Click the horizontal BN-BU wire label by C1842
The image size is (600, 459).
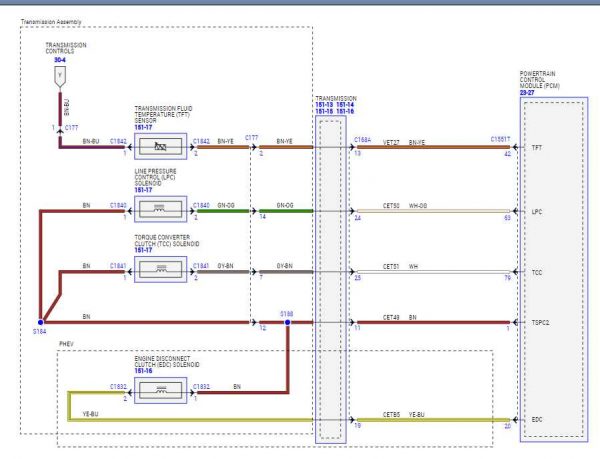[x=91, y=142]
